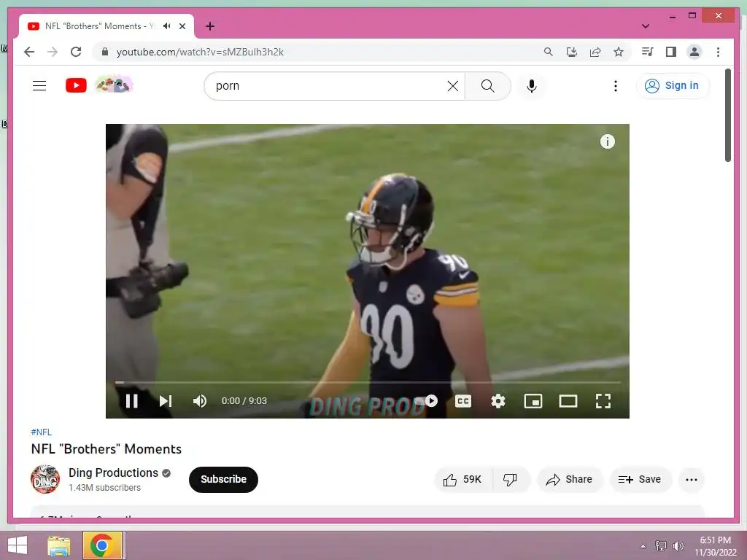Open video info card
This screenshot has height=560, width=747.
(608, 141)
